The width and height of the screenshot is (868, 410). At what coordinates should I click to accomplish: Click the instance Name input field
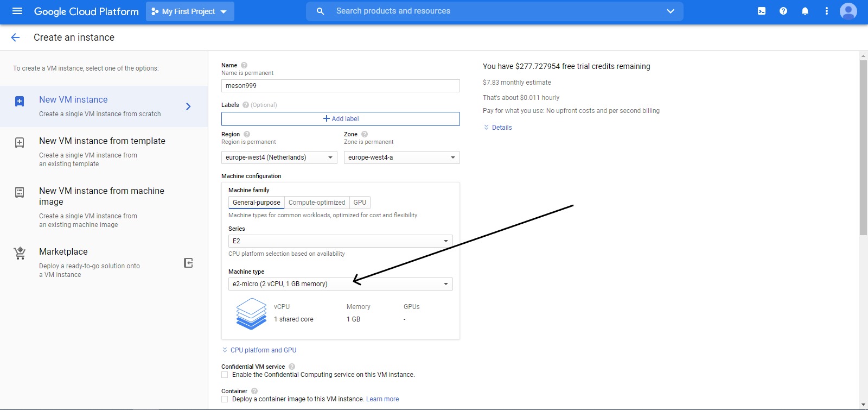[x=341, y=86]
